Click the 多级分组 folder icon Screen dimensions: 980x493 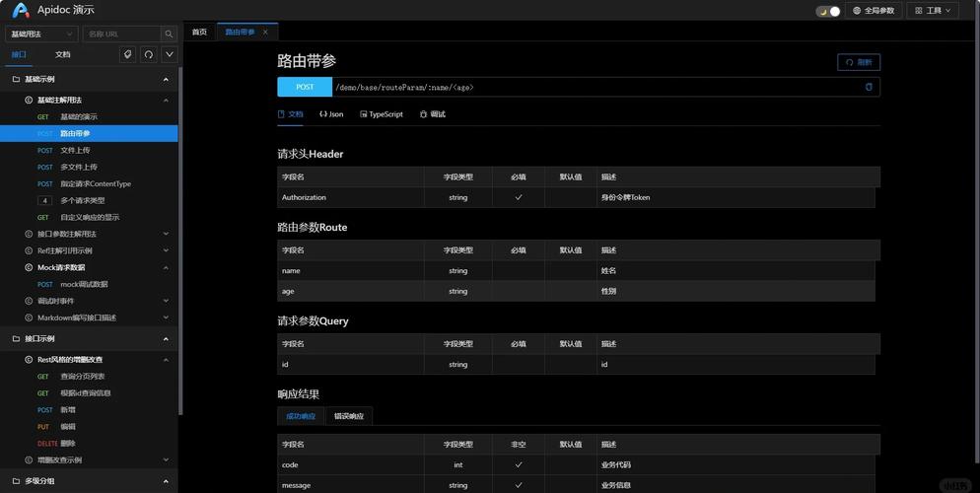point(16,481)
